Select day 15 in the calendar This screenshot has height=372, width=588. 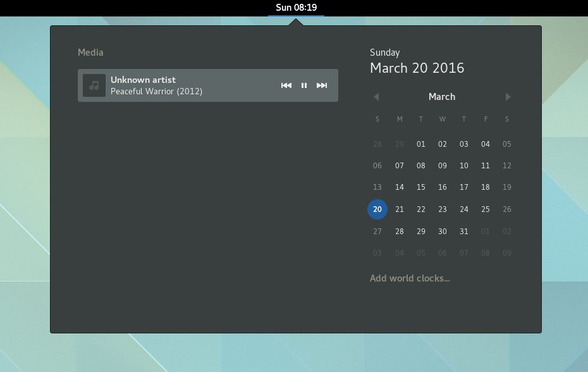tap(420, 187)
